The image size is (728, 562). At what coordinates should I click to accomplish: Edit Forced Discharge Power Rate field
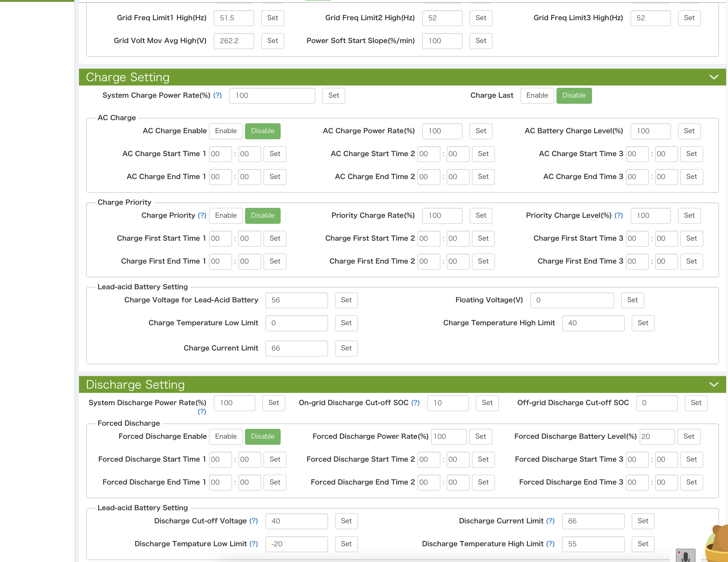[449, 437]
